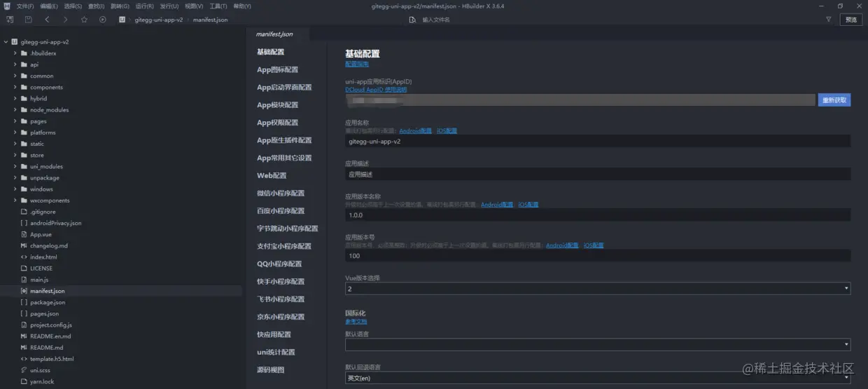Open the 发行(U) menu
The width and height of the screenshot is (868, 389).
(x=169, y=6)
